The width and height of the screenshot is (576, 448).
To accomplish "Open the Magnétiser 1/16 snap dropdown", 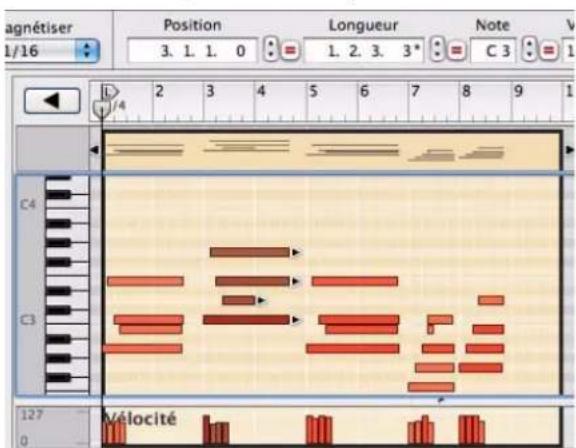I will [x=51, y=51].
